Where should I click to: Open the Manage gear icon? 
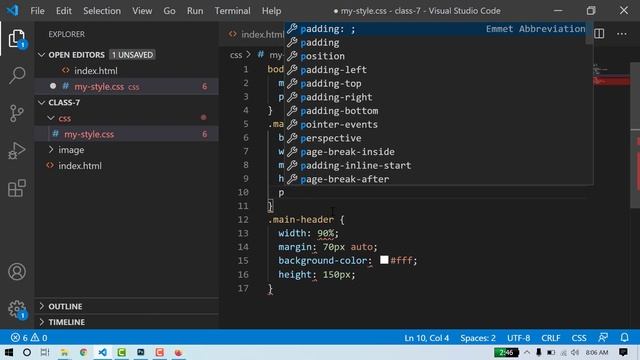pos(17,309)
